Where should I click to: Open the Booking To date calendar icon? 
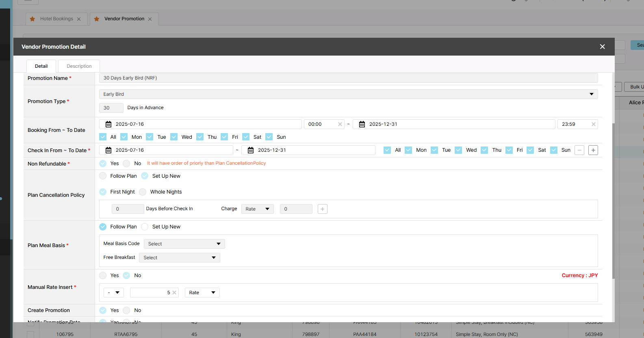(362, 124)
